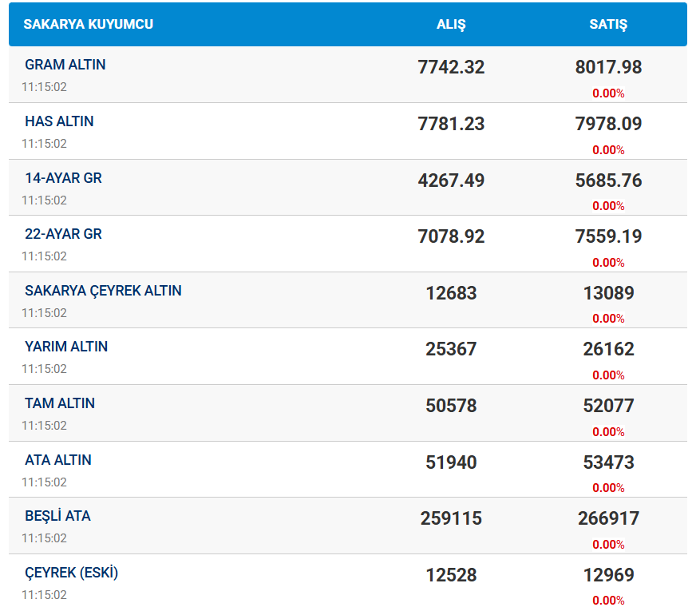
Task: Open the ATA ALTIN entry
Action: [58, 460]
